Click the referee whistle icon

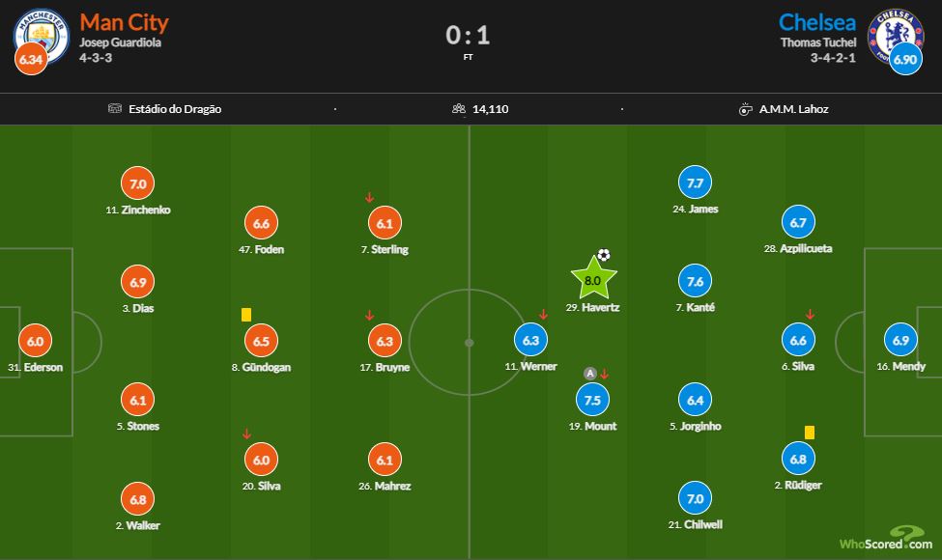pos(745,109)
